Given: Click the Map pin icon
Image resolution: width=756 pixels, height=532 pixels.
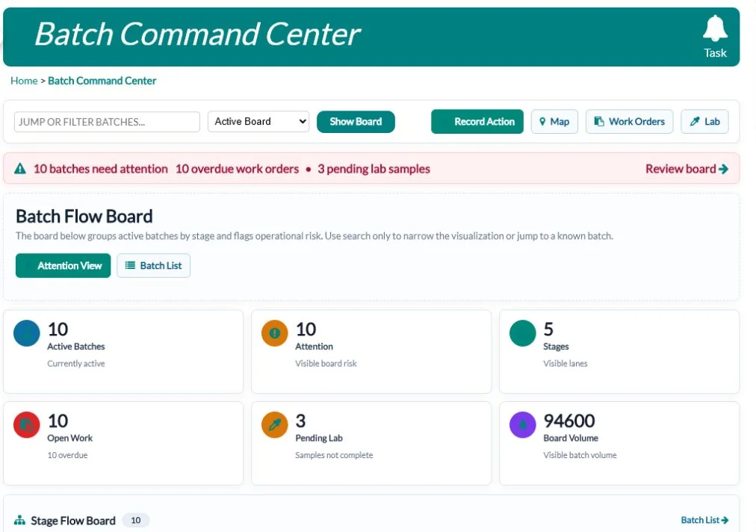Looking at the screenshot, I should point(542,122).
